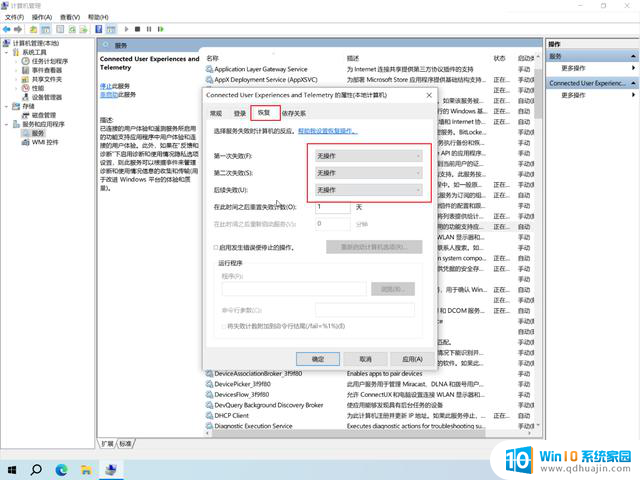Open the 查看(V) menu
This screenshot has width=640, height=480.
[70, 17]
